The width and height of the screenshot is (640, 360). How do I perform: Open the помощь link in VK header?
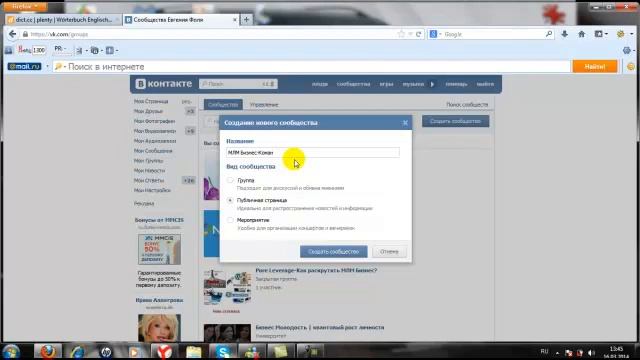pyautogui.click(x=456, y=84)
